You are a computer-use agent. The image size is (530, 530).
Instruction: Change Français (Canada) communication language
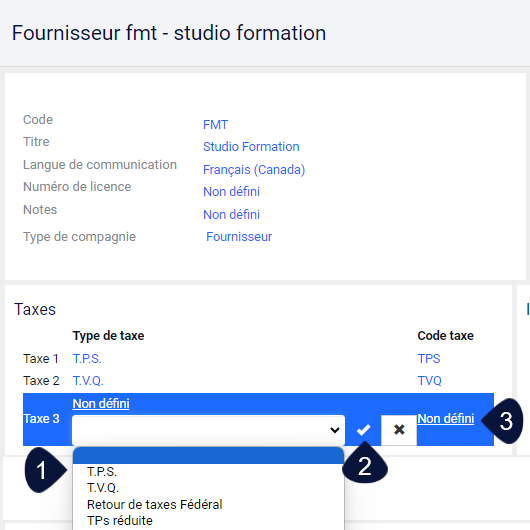[254, 169]
